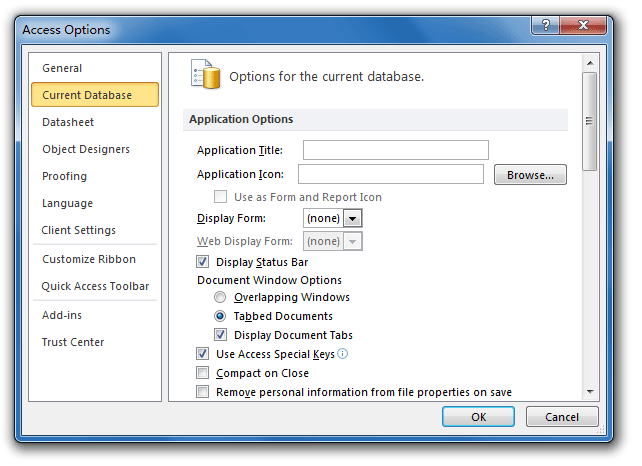Toggle the Display Status Bar checkbox

tap(203, 262)
